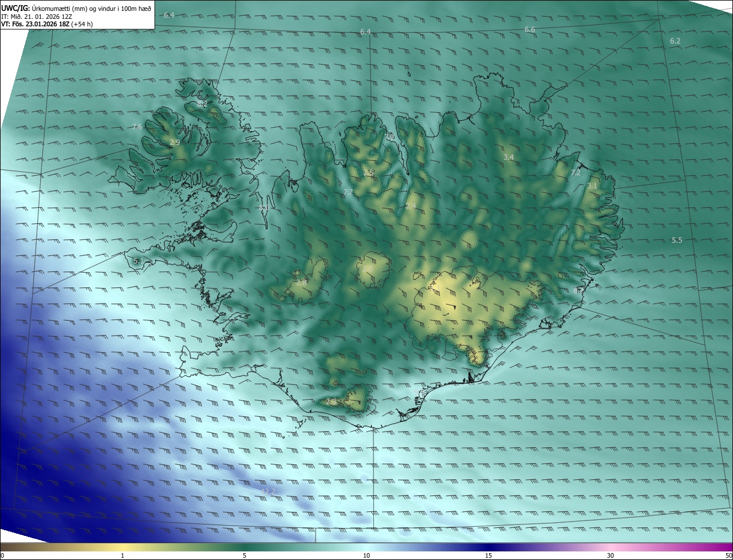Viewport: 733px width, 560px height.
Task: Click the 6.2 value in the northeast corner
Action: click(x=675, y=41)
